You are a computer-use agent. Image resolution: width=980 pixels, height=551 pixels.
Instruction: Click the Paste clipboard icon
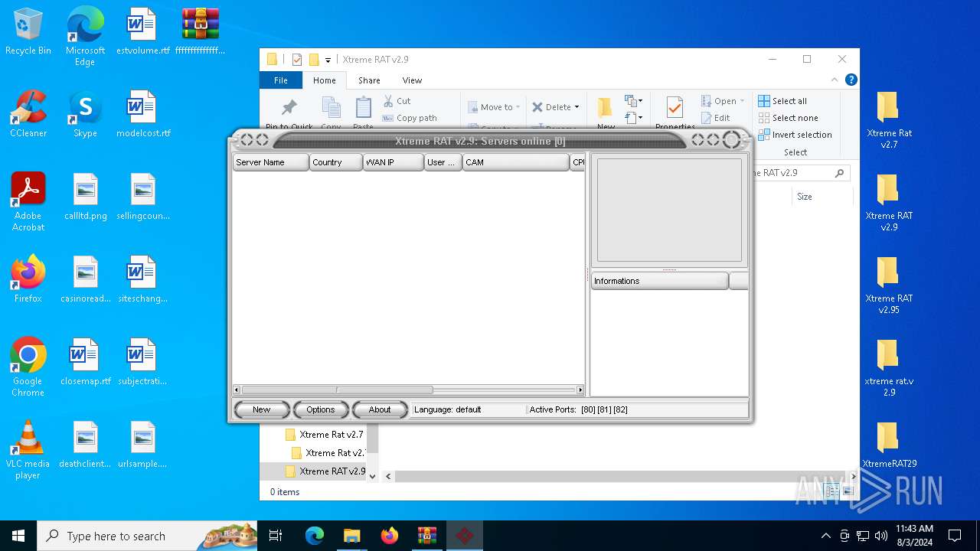coord(364,108)
